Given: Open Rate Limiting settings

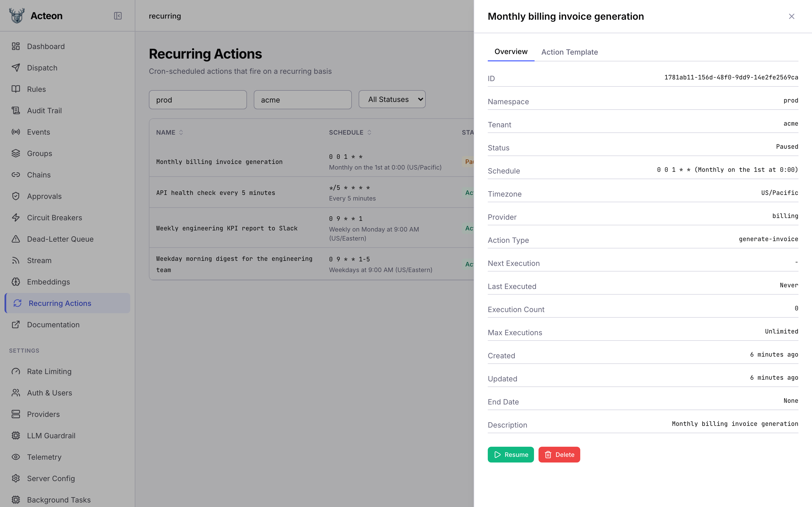Looking at the screenshot, I should pyautogui.click(x=49, y=371).
